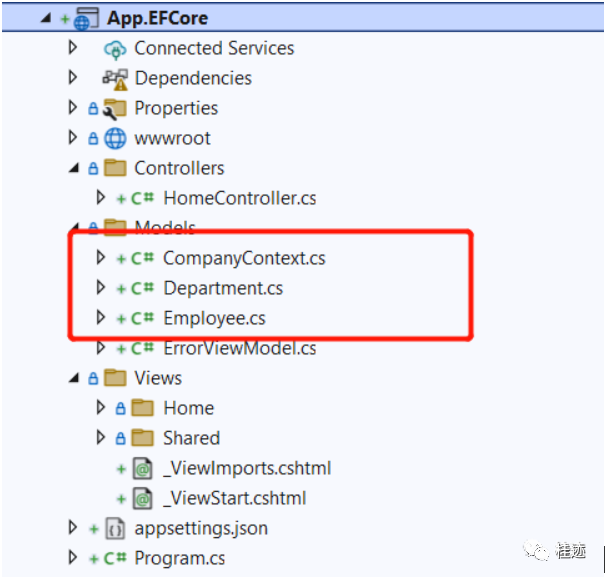
Task: Click the C# icon beside Employee.cs
Action: tap(142, 318)
